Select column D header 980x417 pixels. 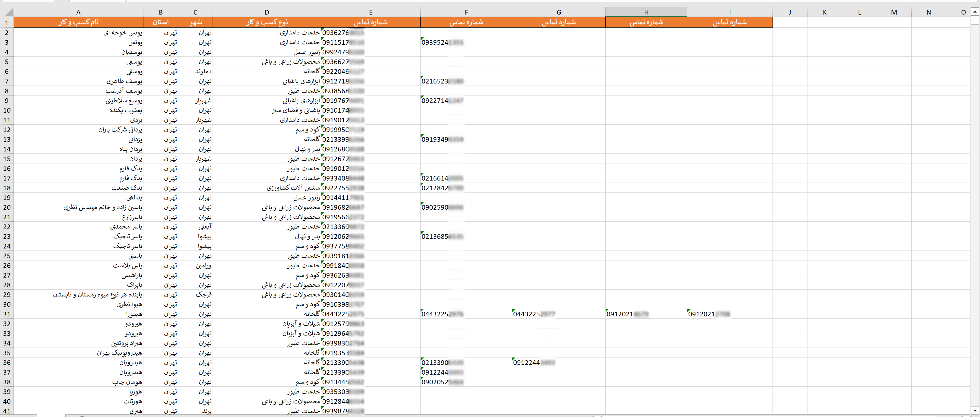pyautogui.click(x=267, y=12)
